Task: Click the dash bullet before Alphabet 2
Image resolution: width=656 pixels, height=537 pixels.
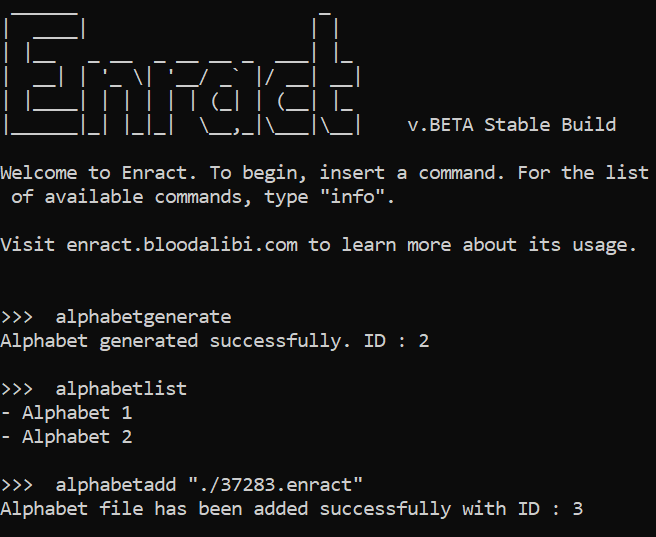Action: (x=5, y=437)
